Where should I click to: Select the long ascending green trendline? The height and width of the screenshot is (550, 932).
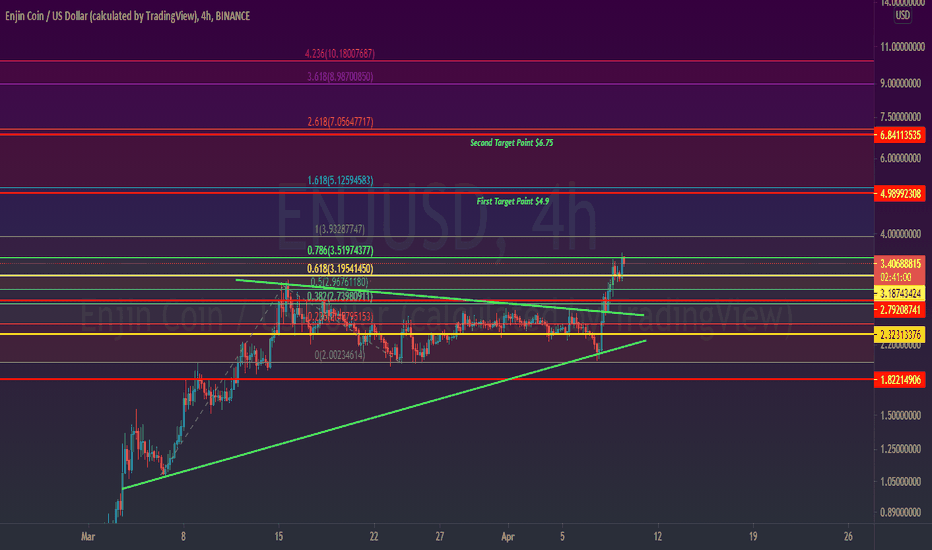[383, 415]
